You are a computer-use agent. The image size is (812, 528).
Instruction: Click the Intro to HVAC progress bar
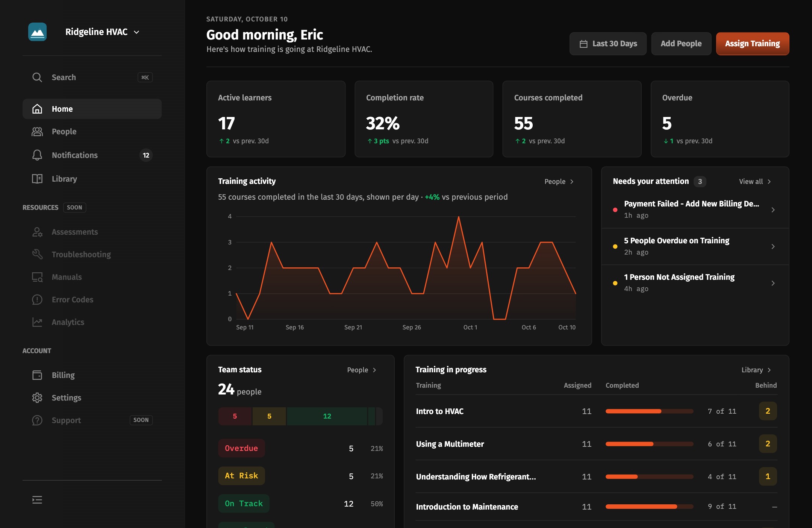[x=649, y=411]
